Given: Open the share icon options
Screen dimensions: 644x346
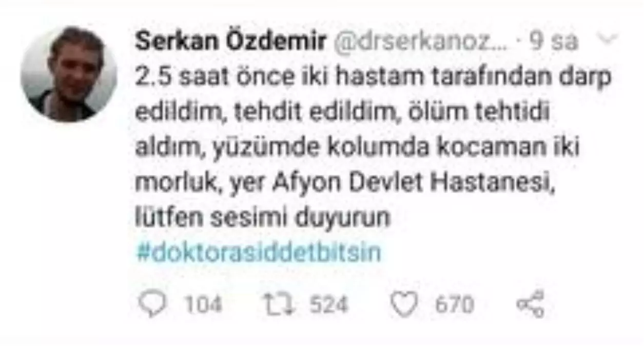Looking at the screenshot, I should [x=530, y=304].
